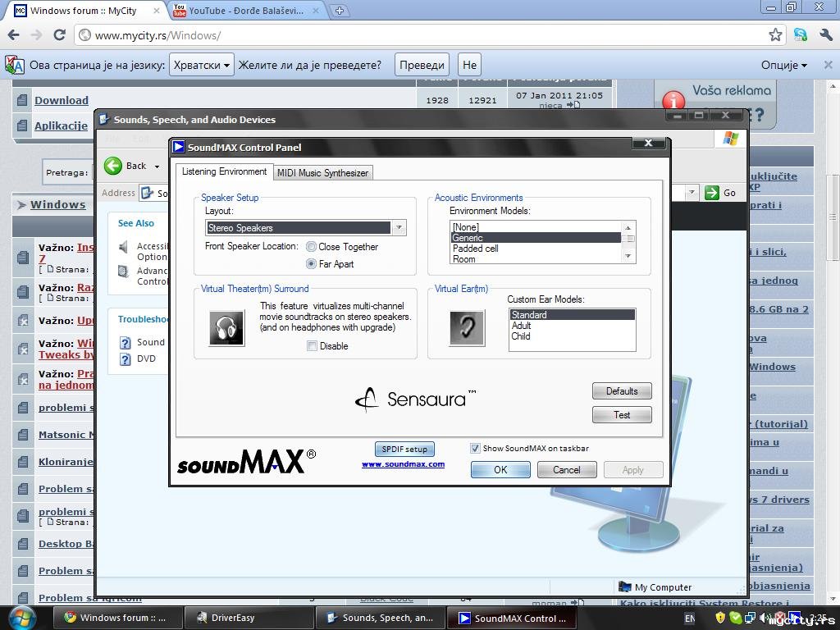Click the Преведи translate button
Image resolution: width=840 pixels, height=630 pixels.
(422, 65)
